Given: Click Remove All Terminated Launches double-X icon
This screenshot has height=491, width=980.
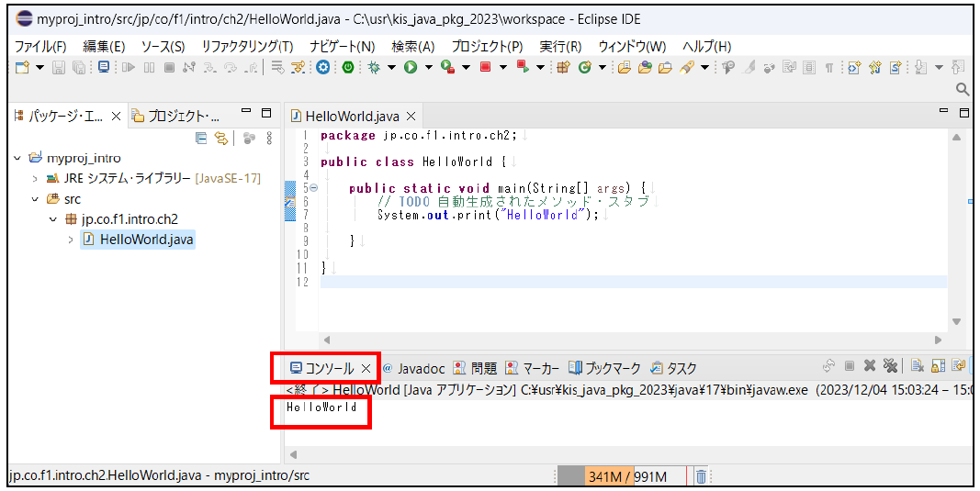Looking at the screenshot, I should pyautogui.click(x=889, y=367).
